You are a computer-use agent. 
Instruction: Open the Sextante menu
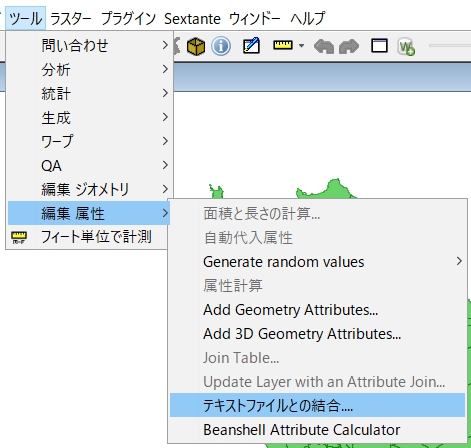pyautogui.click(x=192, y=19)
